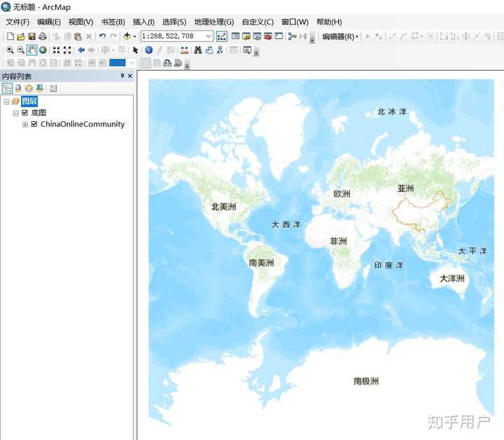
Task: Open the 选择(S) menu
Action: pyautogui.click(x=174, y=22)
